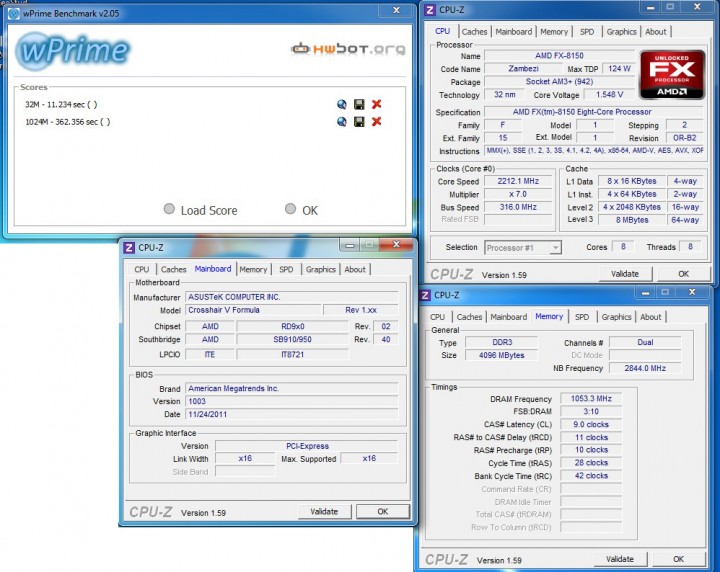The image size is (720, 572).
Task: Submit the 32M score online via globe icon
Action: tap(342, 104)
